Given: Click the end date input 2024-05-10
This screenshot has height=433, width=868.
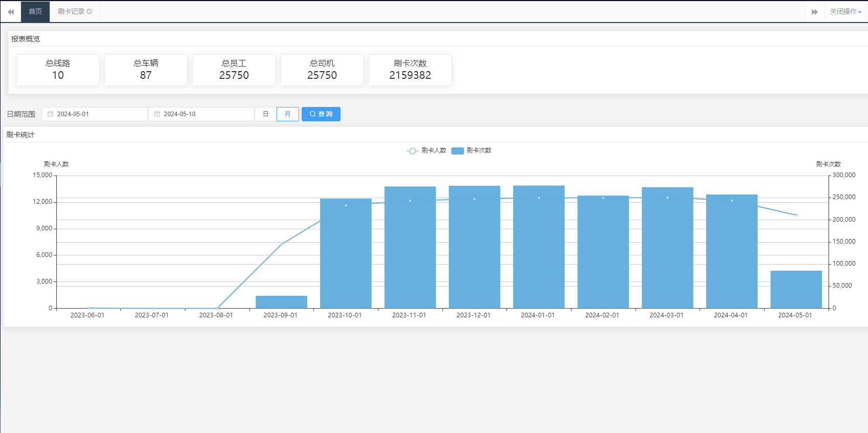Looking at the screenshot, I should pos(205,114).
